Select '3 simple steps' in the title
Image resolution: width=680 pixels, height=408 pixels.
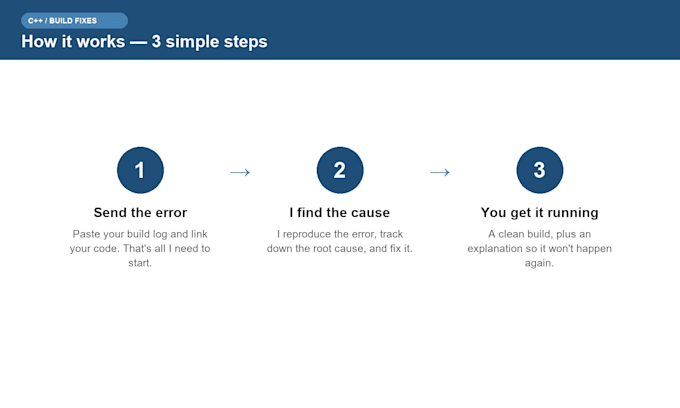209,42
